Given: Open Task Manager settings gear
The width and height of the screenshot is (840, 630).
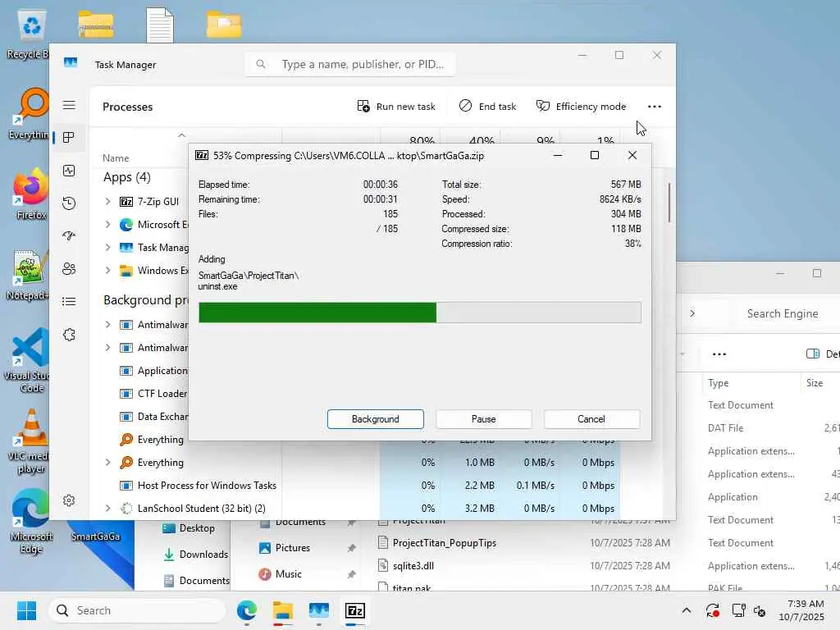Looking at the screenshot, I should [x=69, y=500].
